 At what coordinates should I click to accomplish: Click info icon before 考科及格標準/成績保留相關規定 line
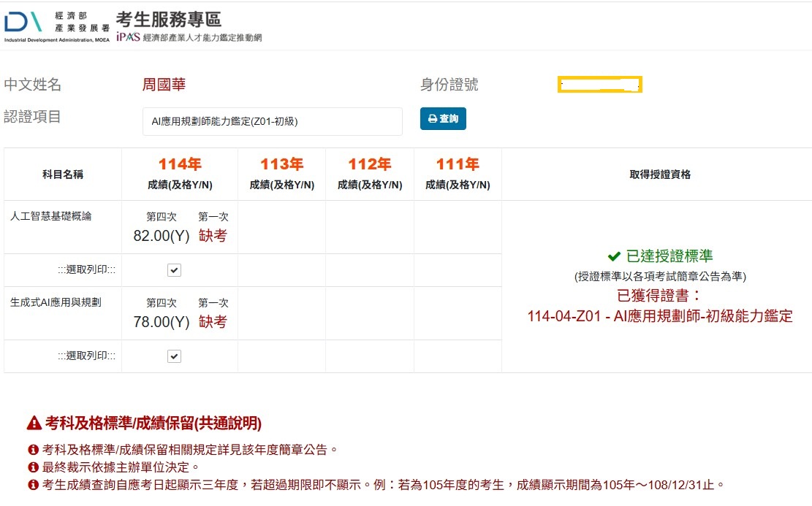[33, 450]
